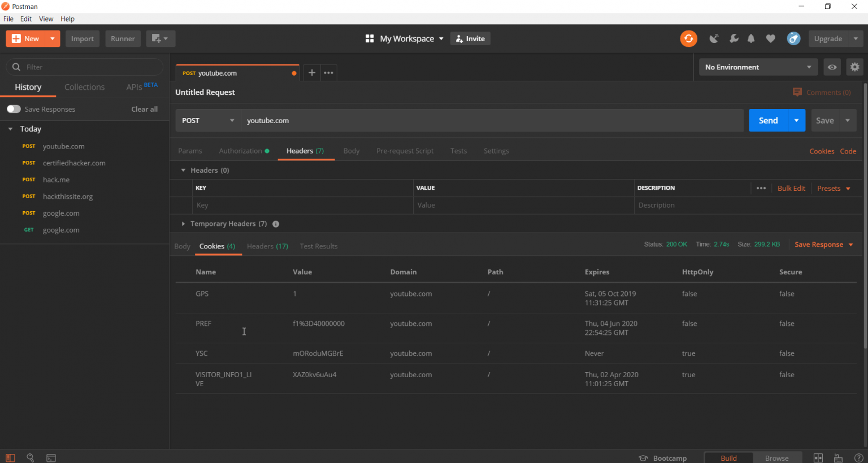Switch to the Cookies response tab
The image size is (868, 463).
tap(218, 246)
